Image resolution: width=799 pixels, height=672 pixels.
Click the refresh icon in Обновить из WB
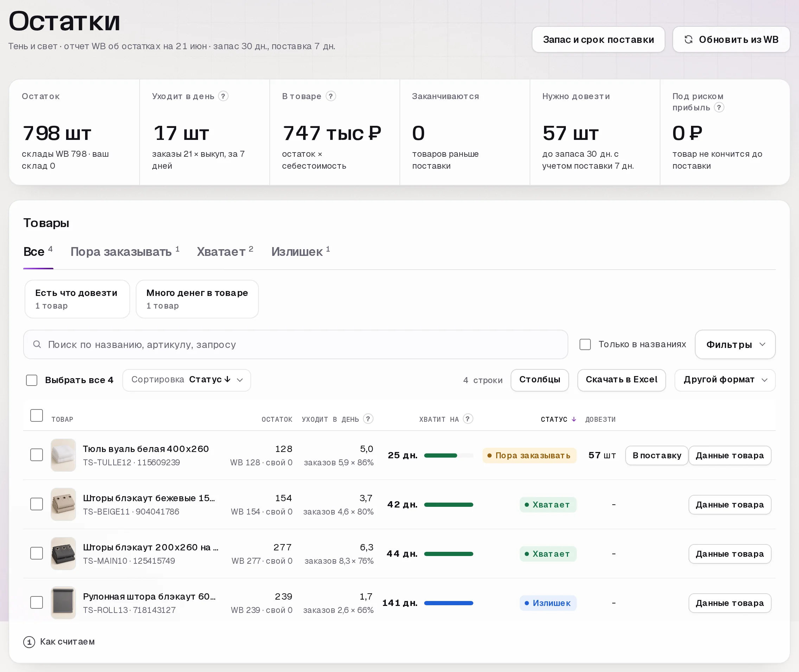[x=689, y=39]
